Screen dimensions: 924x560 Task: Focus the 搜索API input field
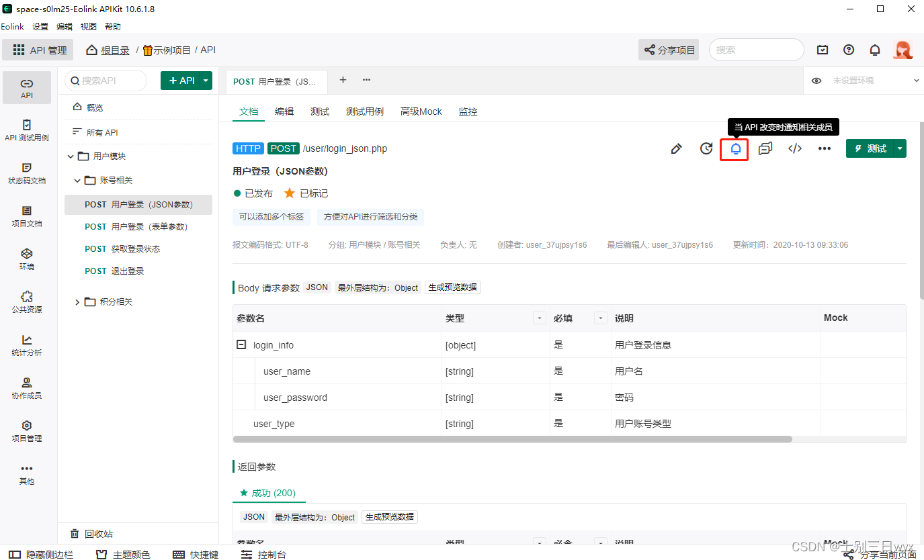[x=106, y=81]
